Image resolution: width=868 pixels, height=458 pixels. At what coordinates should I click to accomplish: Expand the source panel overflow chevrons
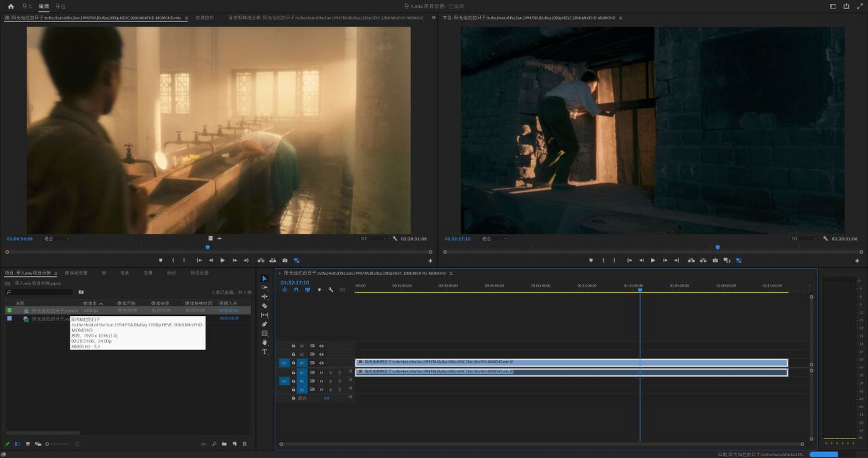[x=433, y=18]
